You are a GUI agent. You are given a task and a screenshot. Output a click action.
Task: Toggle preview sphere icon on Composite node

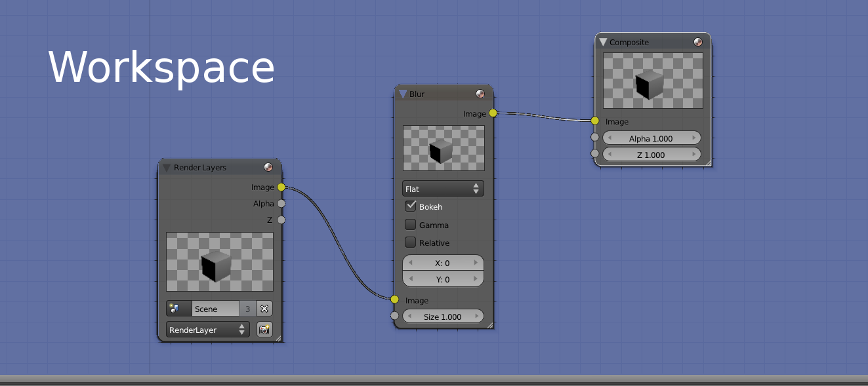[x=698, y=42]
